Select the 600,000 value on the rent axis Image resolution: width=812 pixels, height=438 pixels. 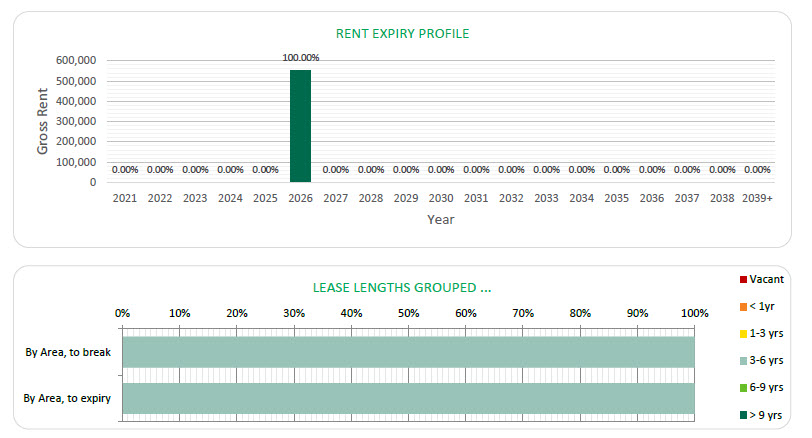tap(76, 60)
